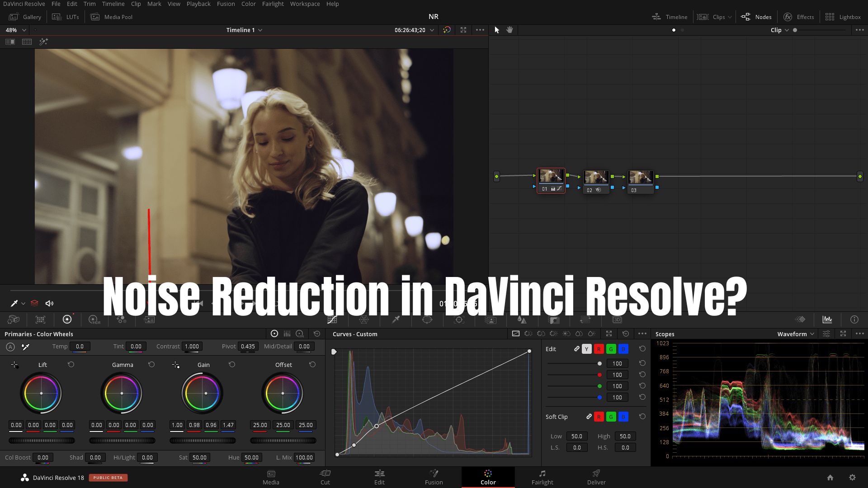
Task: Open the Color Match palette
Action: click(40, 319)
